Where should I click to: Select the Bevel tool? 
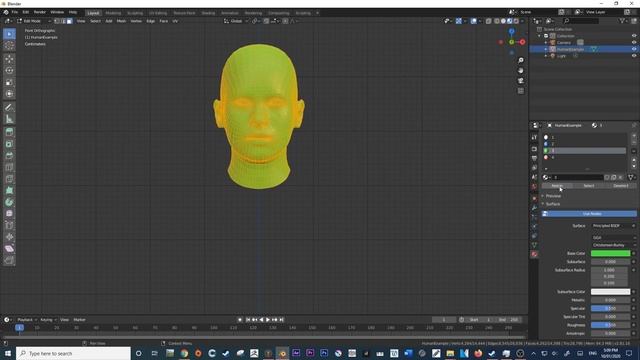point(9,156)
